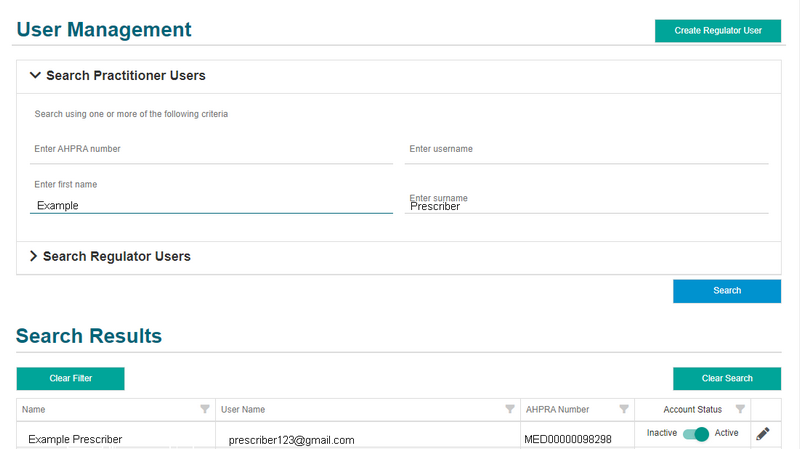Open the User Name column filter icon
The height and width of the screenshot is (449, 800).
(510, 409)
